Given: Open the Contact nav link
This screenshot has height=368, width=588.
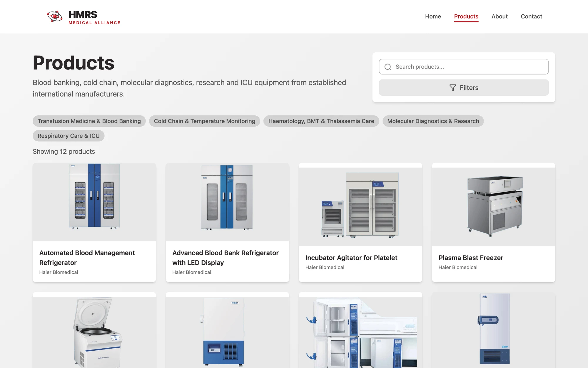Looking at the screenshot, I should 531,16.
